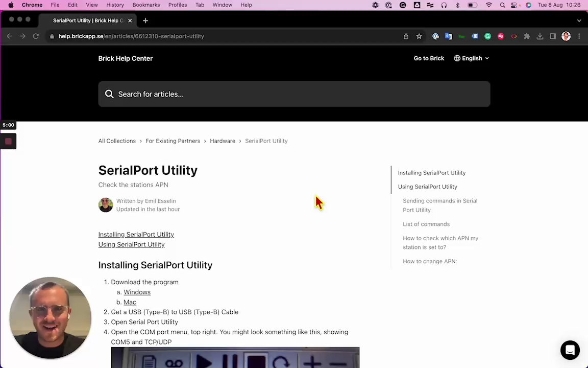This screenshot has height=368, width=588.
Task: Jump to List of commands section
Action: point(426,224)
